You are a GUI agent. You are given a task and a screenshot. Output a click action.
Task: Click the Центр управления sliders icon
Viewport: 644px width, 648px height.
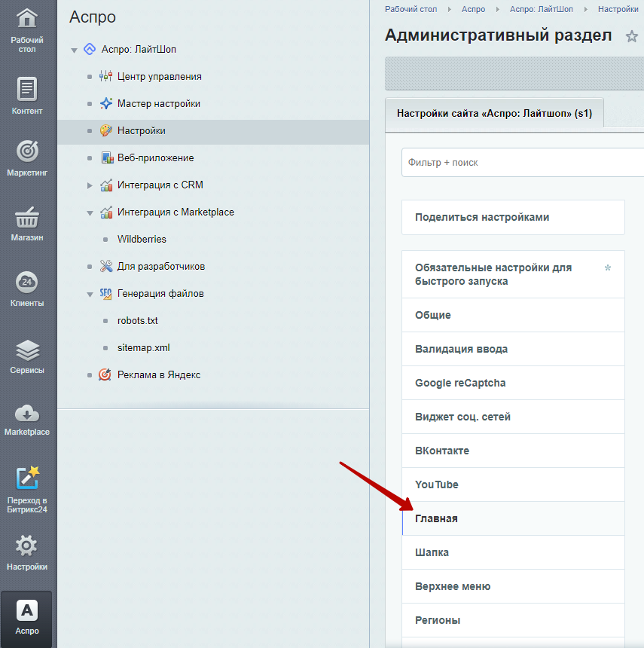pyautogui.click(x=105, y=76)
